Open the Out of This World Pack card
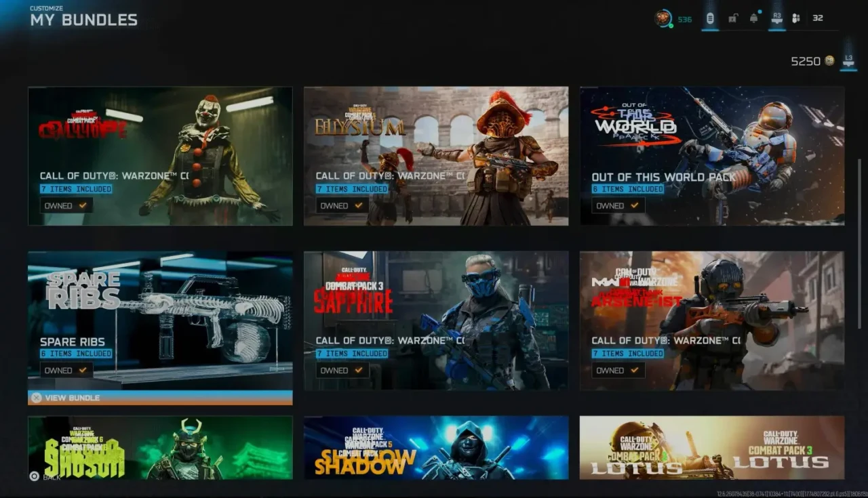 point(712,156)
